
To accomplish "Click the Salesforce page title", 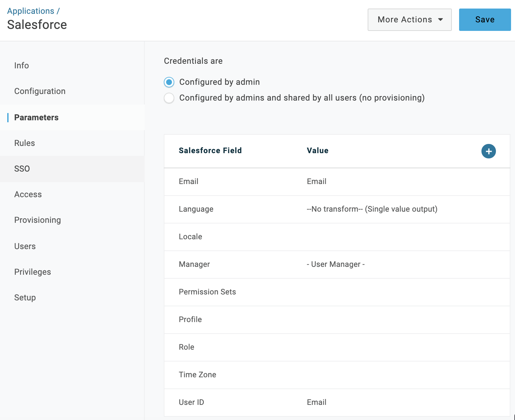I will (x=37, y=25).
